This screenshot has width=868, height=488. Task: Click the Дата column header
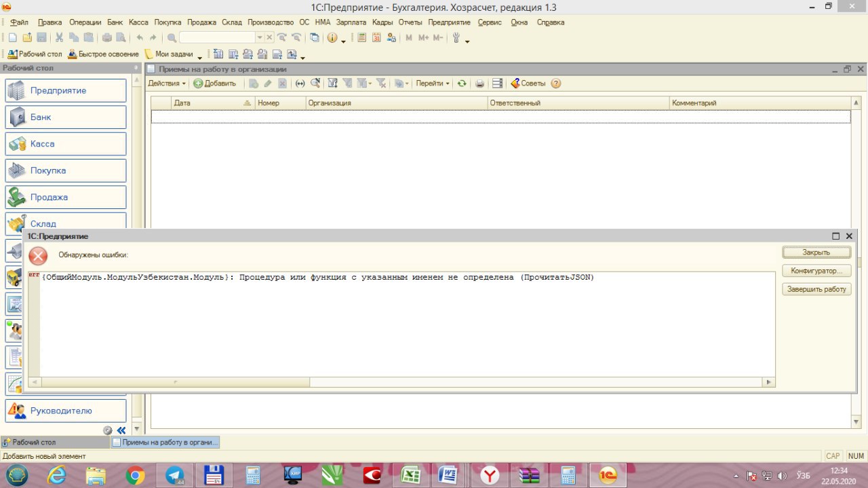(213, 102)
